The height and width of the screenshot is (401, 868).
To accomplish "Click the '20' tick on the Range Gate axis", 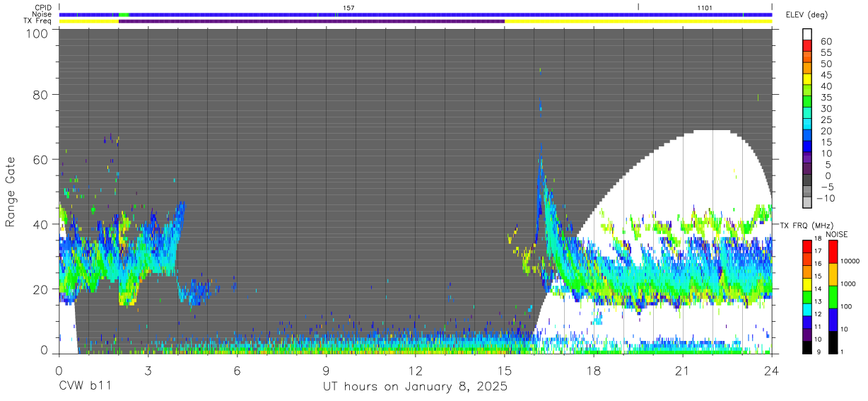I will coord(41,289).
